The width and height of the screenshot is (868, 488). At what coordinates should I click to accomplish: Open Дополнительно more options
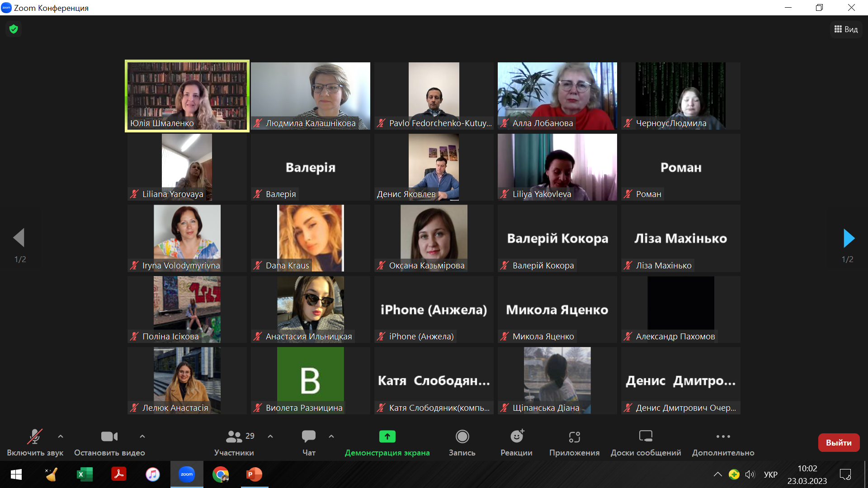point(723,442)
